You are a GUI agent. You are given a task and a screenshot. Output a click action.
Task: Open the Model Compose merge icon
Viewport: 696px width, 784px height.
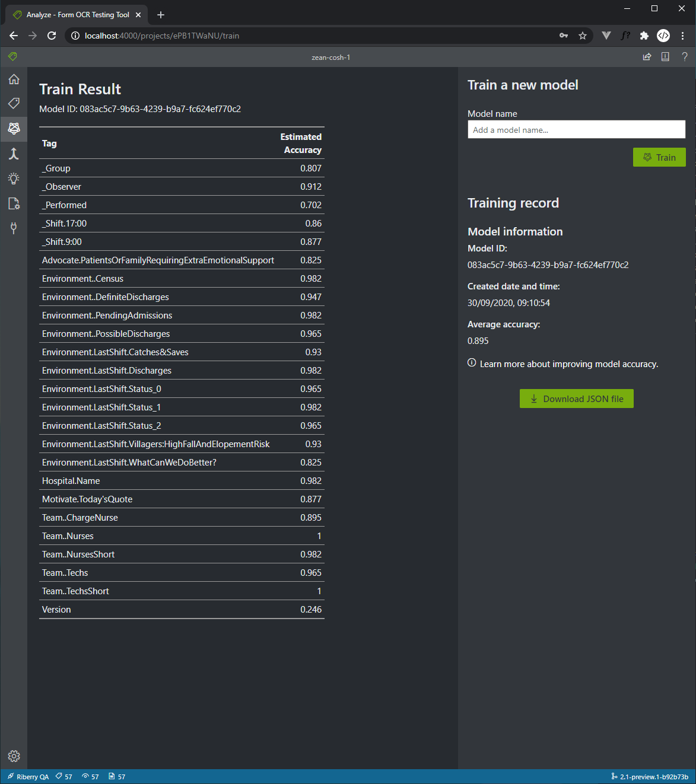14,154
